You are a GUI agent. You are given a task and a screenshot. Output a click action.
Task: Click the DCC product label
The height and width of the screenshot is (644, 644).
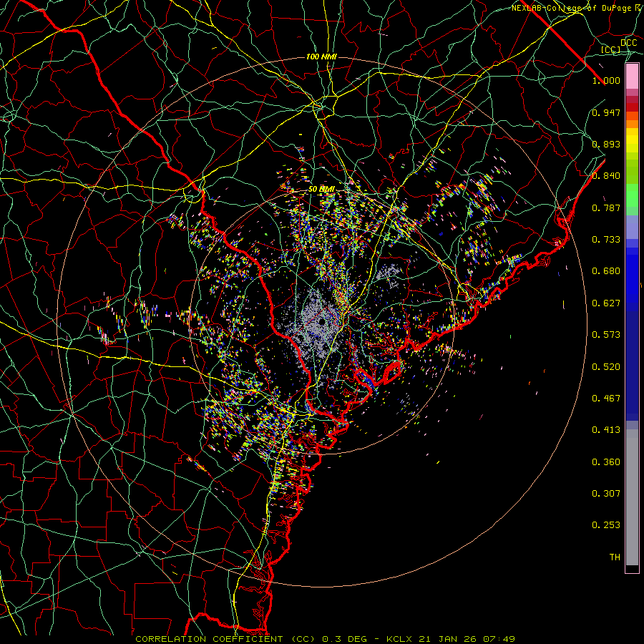coord(628,43)
